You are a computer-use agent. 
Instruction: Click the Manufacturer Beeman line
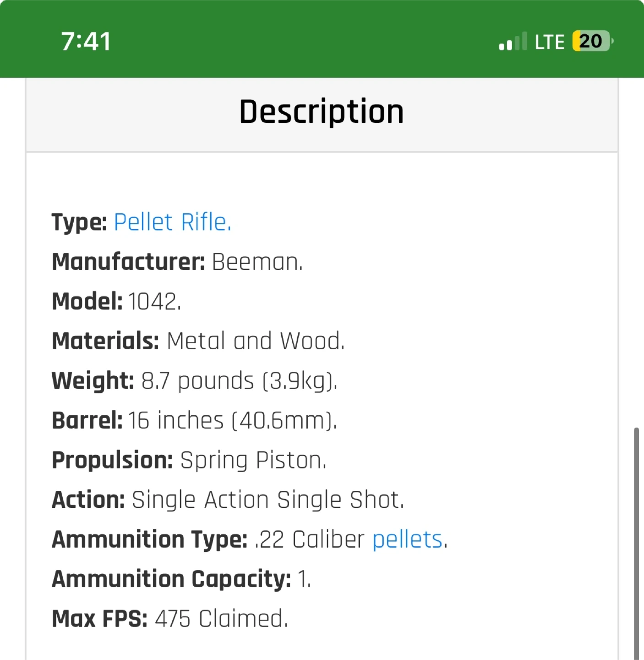pos(177,262)
